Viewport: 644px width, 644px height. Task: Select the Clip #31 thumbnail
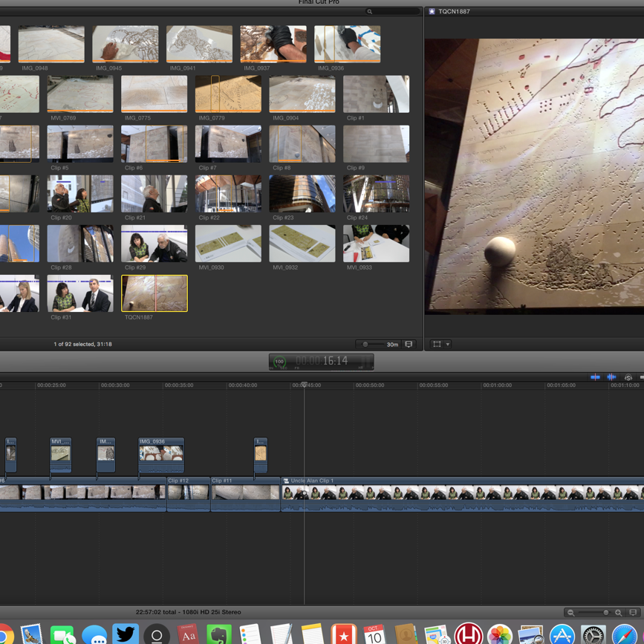[x=80, y=293]
